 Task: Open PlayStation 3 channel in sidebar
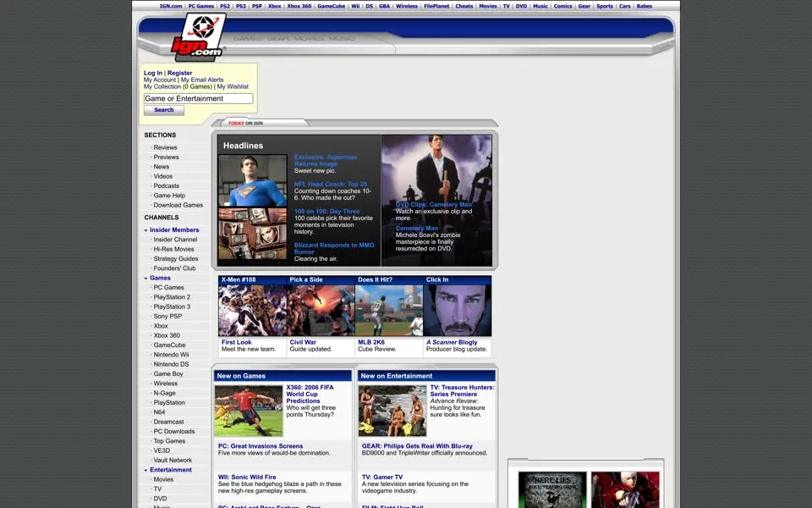point(172,306)
